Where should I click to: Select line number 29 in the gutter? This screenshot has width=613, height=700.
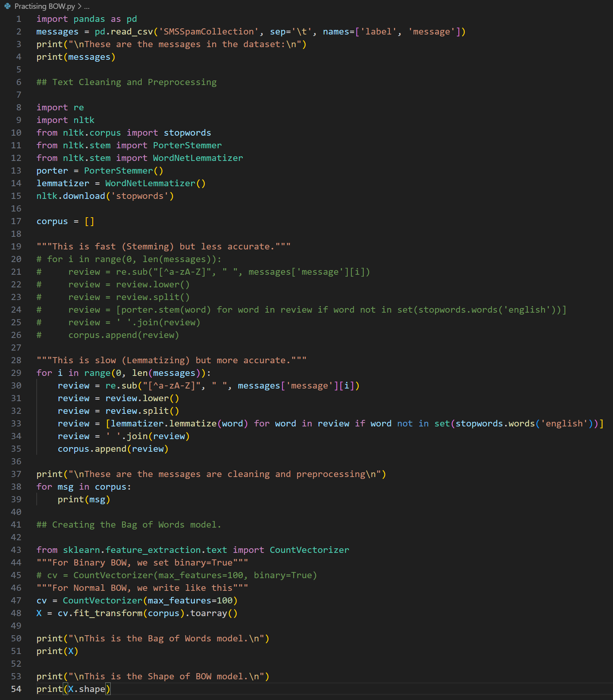[16, 373]
